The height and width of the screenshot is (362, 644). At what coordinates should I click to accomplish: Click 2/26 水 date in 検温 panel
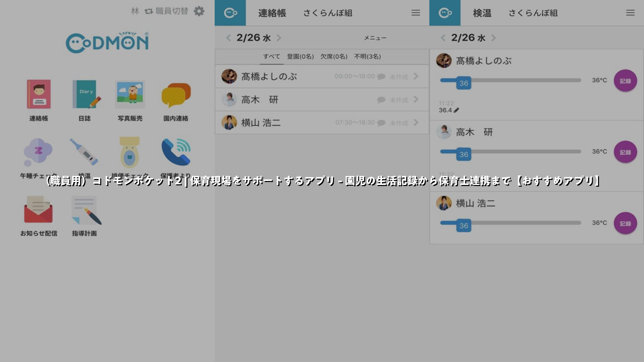(468, 38)
